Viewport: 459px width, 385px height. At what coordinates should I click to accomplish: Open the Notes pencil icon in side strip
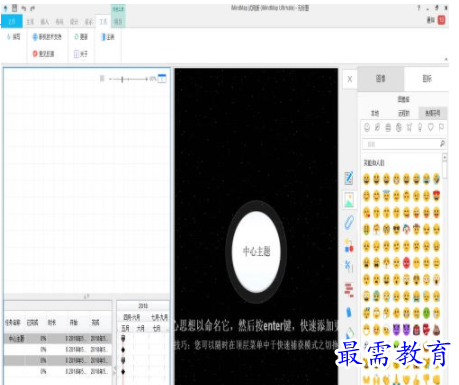point(349,178)
